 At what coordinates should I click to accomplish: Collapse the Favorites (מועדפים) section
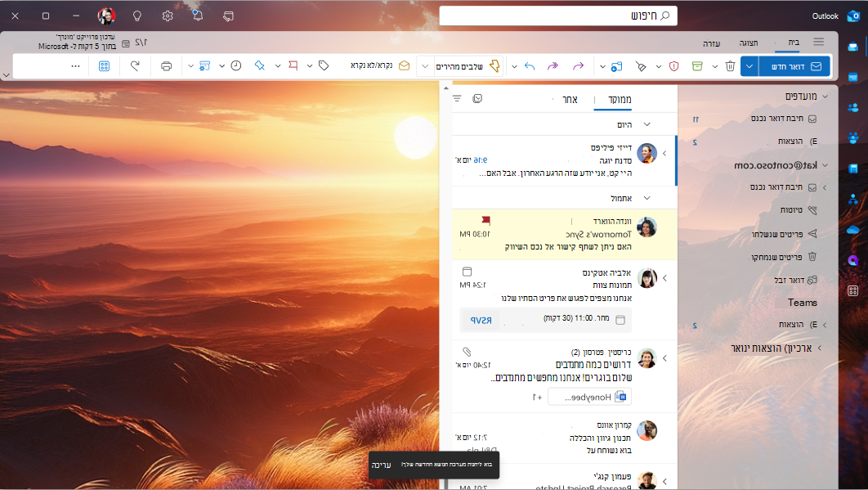[x=825, y=97]
